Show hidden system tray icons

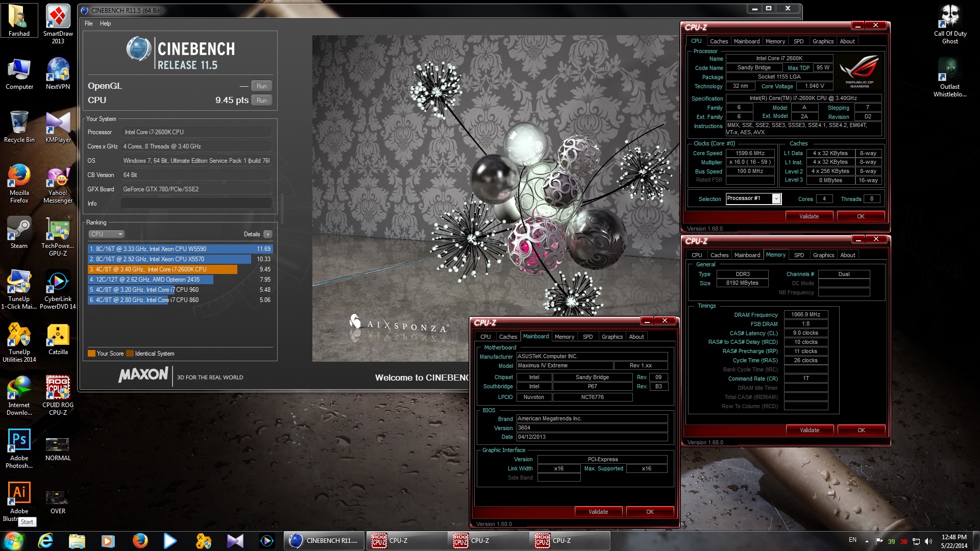[x=867, y=541]
